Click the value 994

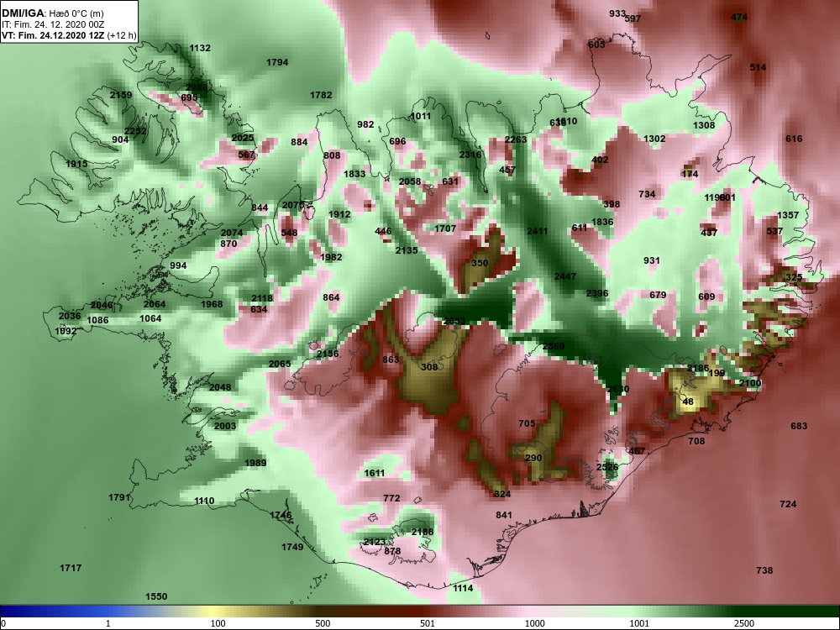point(178,265)
